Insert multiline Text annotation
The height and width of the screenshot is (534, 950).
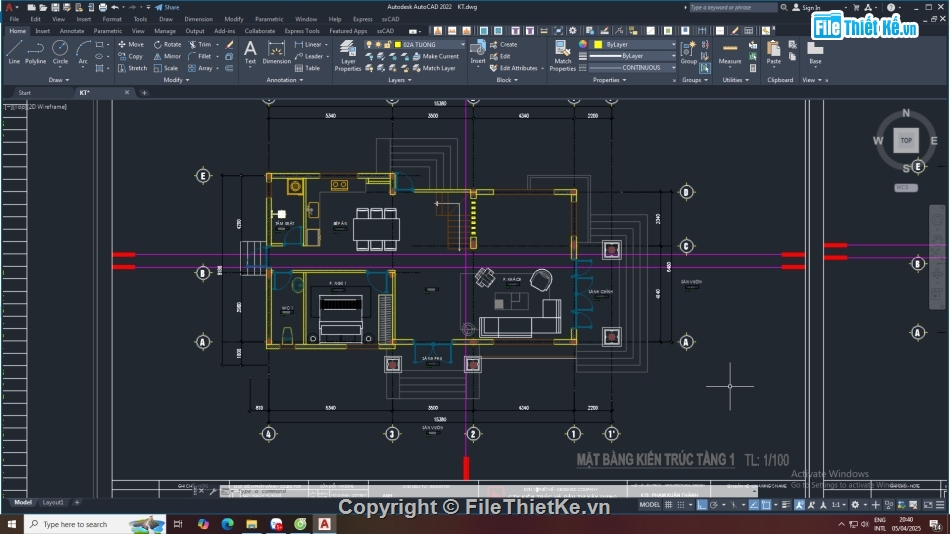250,52
